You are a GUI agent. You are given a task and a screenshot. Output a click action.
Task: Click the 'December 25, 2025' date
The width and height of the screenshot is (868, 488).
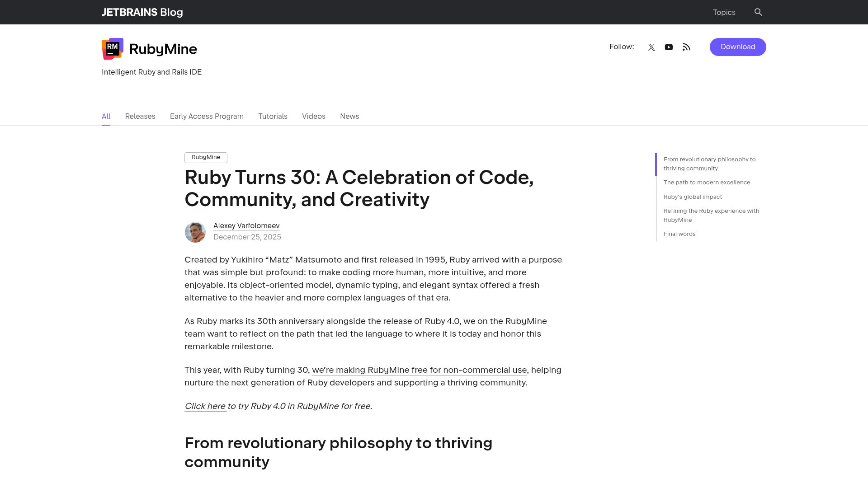tap(247, 237)
